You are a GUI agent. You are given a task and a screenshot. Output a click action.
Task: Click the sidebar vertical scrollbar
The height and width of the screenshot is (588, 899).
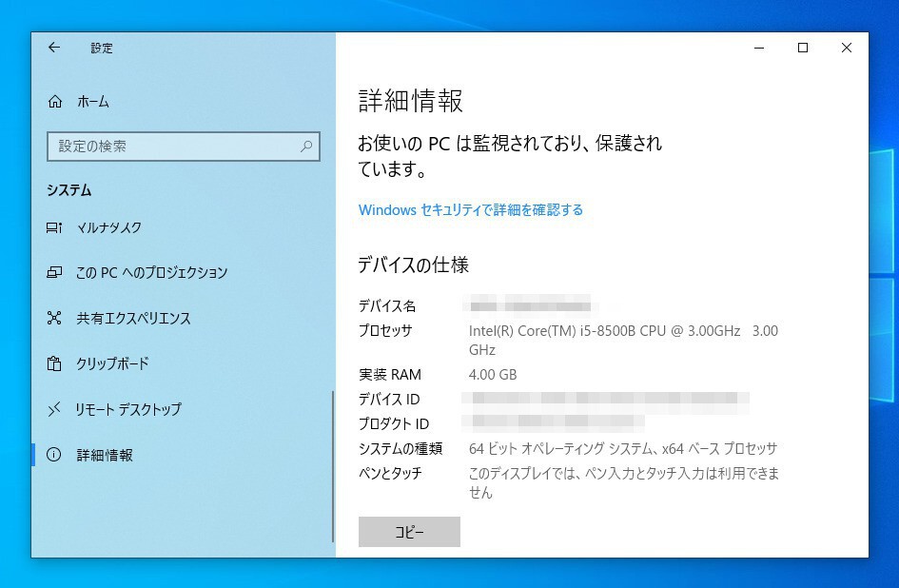(333, 466)
